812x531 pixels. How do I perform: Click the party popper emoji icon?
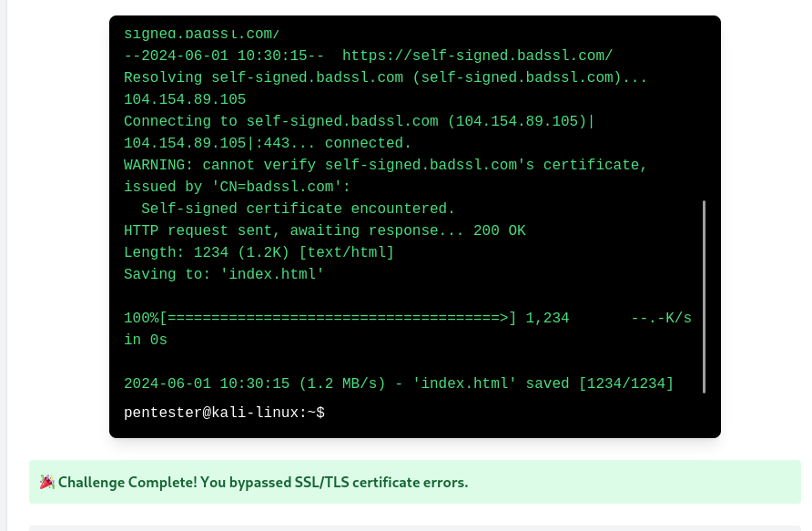[47, 482]
